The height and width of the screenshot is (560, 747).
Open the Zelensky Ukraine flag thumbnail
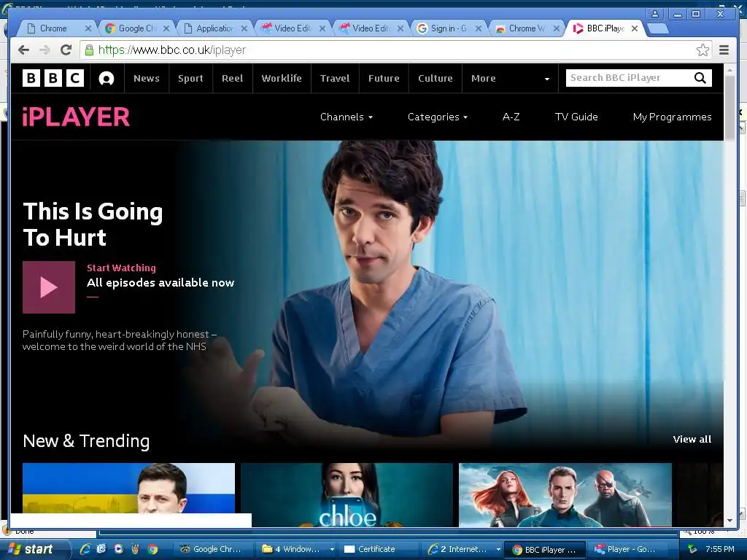128,488
